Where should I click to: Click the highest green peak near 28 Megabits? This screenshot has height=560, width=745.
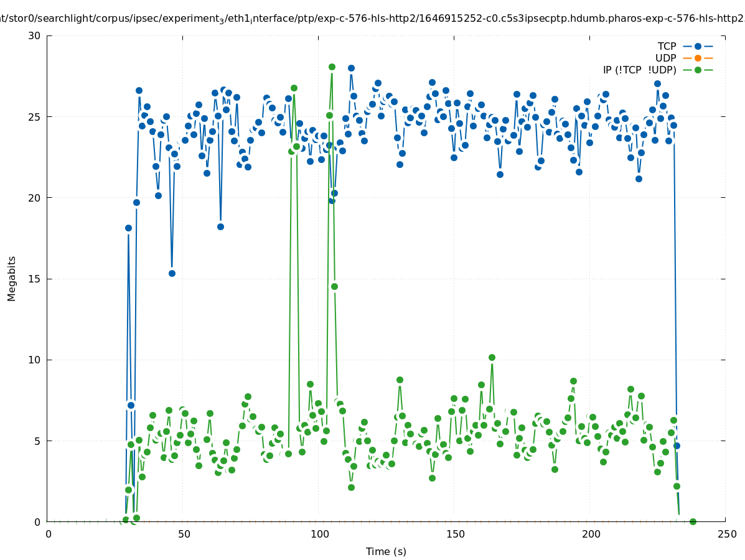click(332, 67)
